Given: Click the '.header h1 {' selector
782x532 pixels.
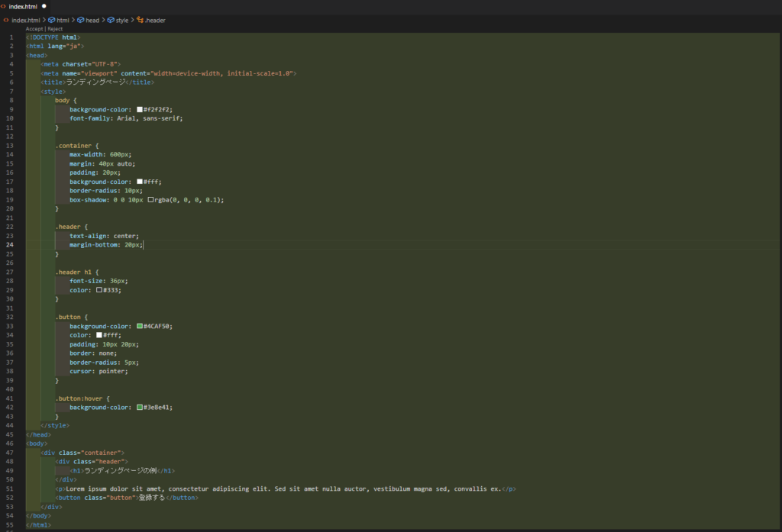Looking at the screenshot, I should [x=77, y=272].
